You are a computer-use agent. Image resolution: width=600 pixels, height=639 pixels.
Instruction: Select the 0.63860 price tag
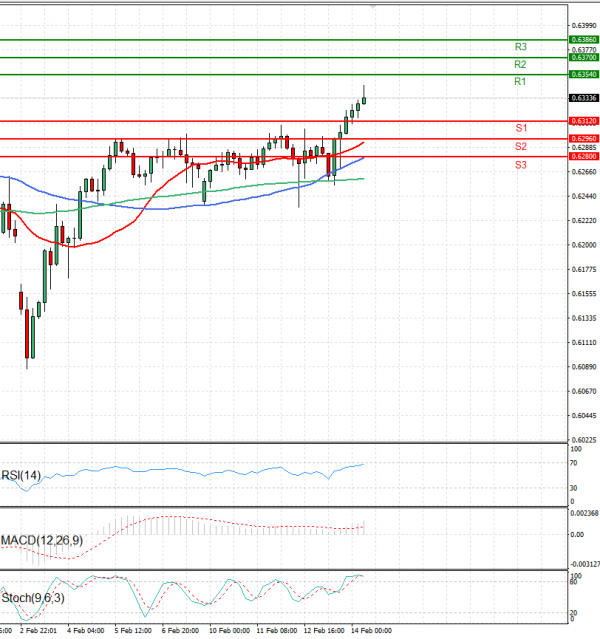[x=584, y=40]
